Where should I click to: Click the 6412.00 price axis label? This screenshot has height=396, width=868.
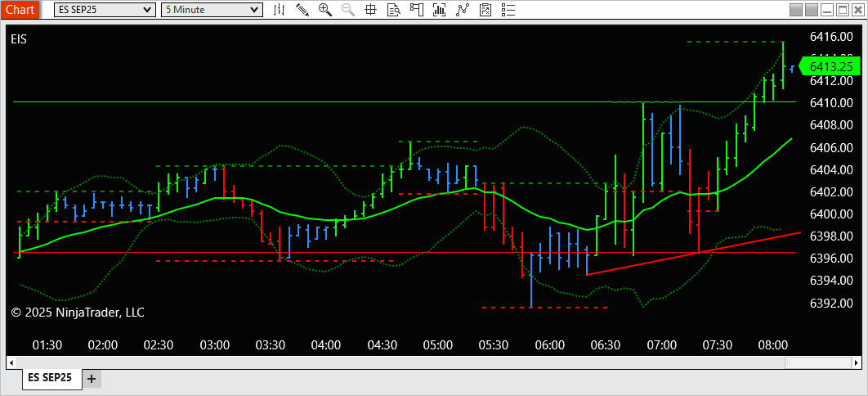tap(831, 81)
